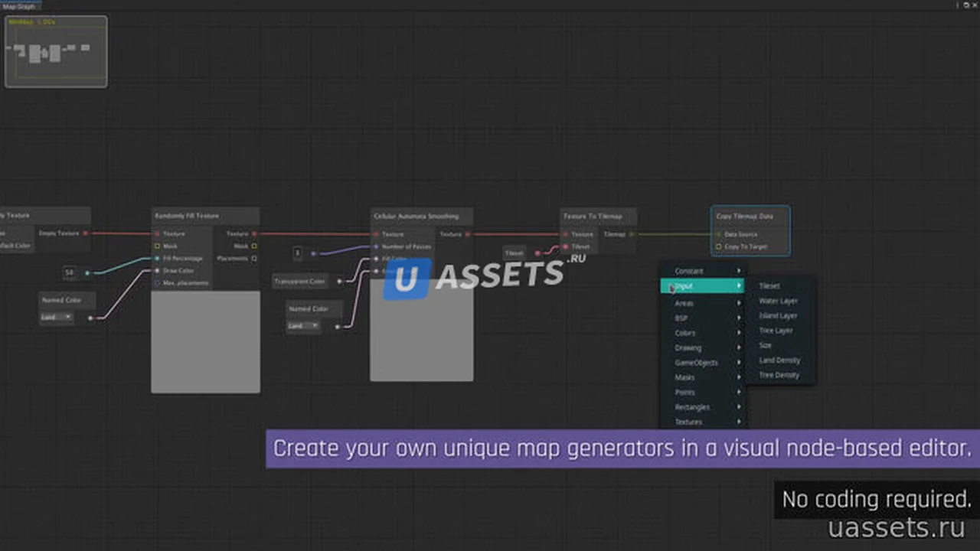
Task: Select the Map Graph tab
Action: (x=19, y=5)
